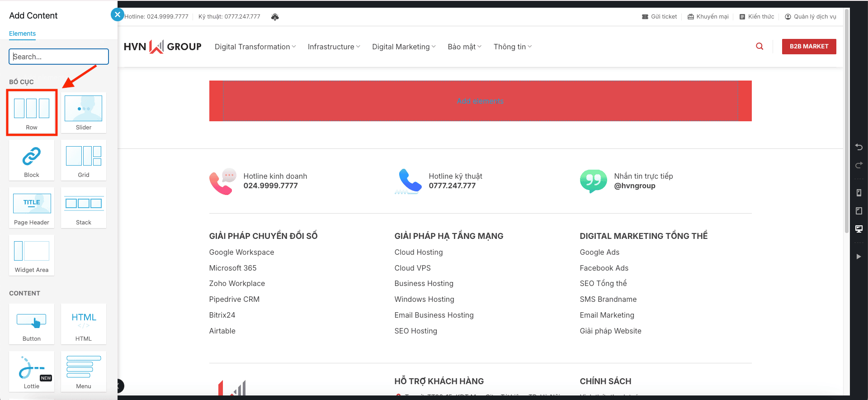Choose the Block element
868x400 pixels.
click(x=32, y=160)
